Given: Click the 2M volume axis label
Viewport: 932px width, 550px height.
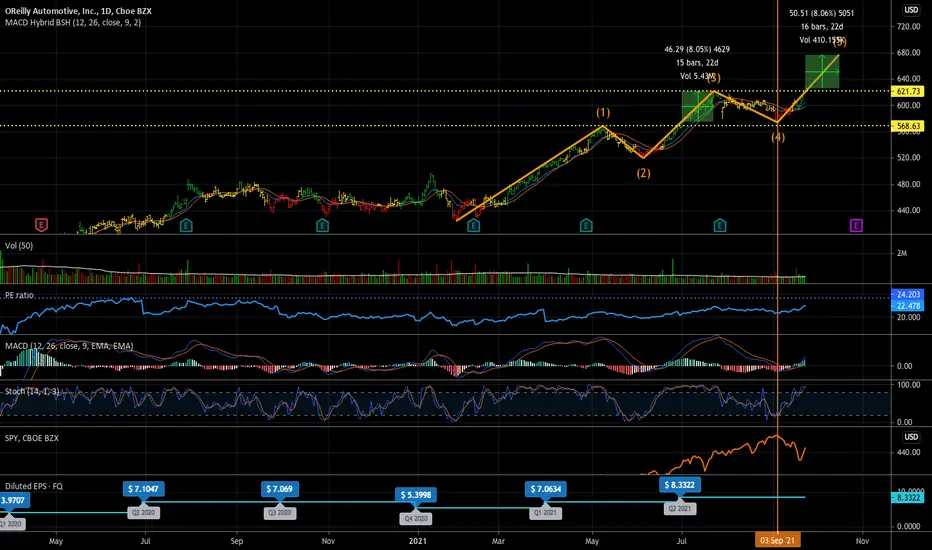Looking at the screenshot, I should [x=902, y=253].
